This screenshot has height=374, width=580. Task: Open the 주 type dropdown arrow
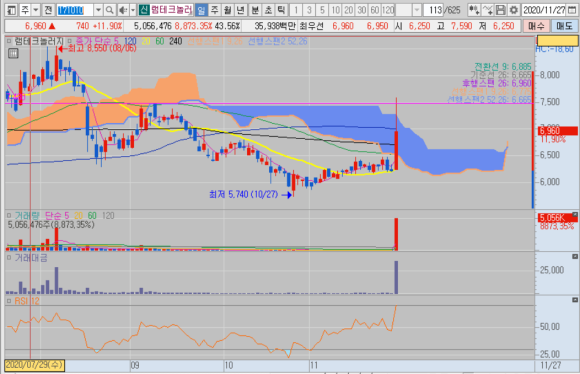click(36, 10)
